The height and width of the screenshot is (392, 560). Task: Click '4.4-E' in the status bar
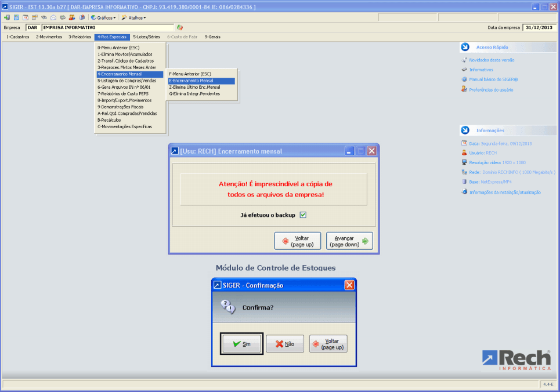548,384
